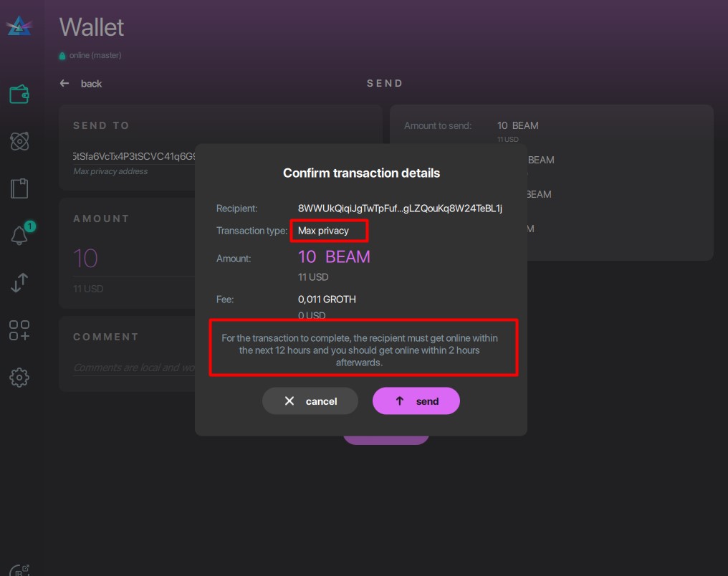Image resolution: width=728 pixels, height=576 pixels.
Task: Click the back arrow icon
Action: click(64, 83)
